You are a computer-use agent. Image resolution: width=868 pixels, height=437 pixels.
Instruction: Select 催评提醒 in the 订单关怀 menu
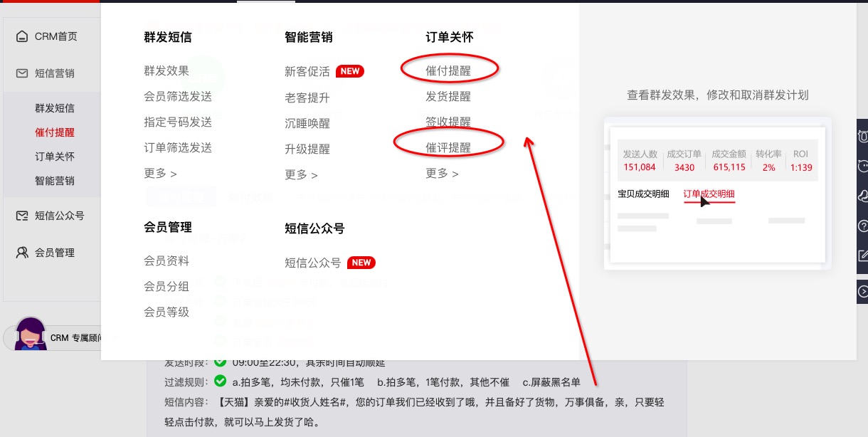click(x=448, y=147)
